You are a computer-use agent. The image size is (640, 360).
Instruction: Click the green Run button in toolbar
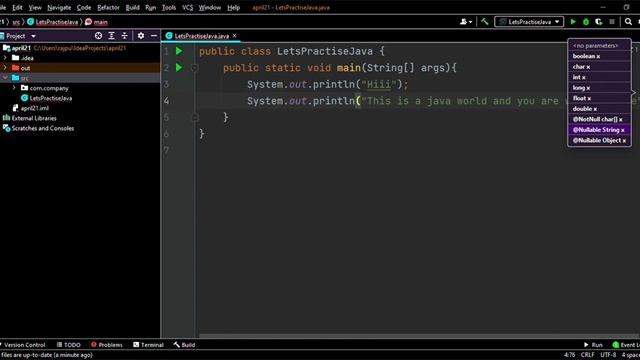pos(573,22)
